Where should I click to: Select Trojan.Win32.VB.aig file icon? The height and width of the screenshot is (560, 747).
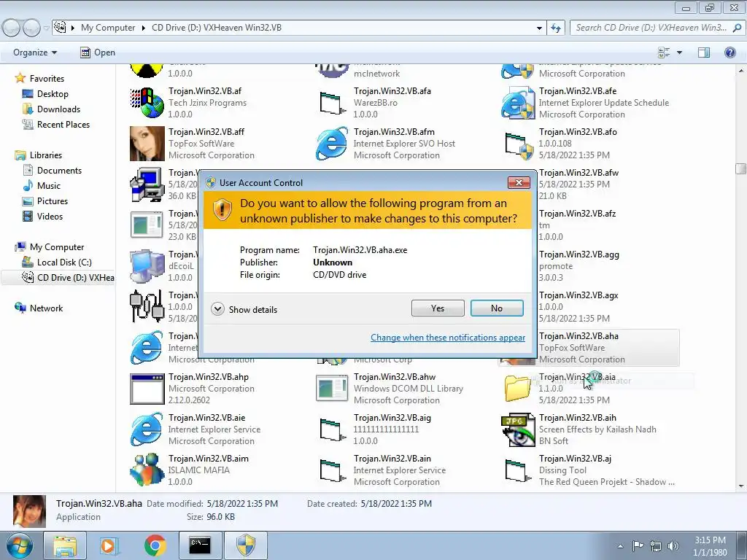(x=332, y=430)
